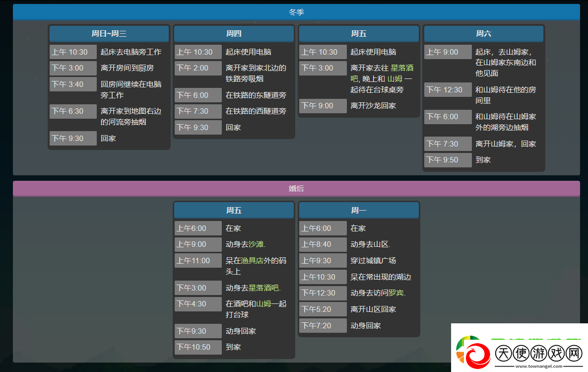588x372 pixels.
Task: Click '到家' in 周六 table
Action: point(483,160)
